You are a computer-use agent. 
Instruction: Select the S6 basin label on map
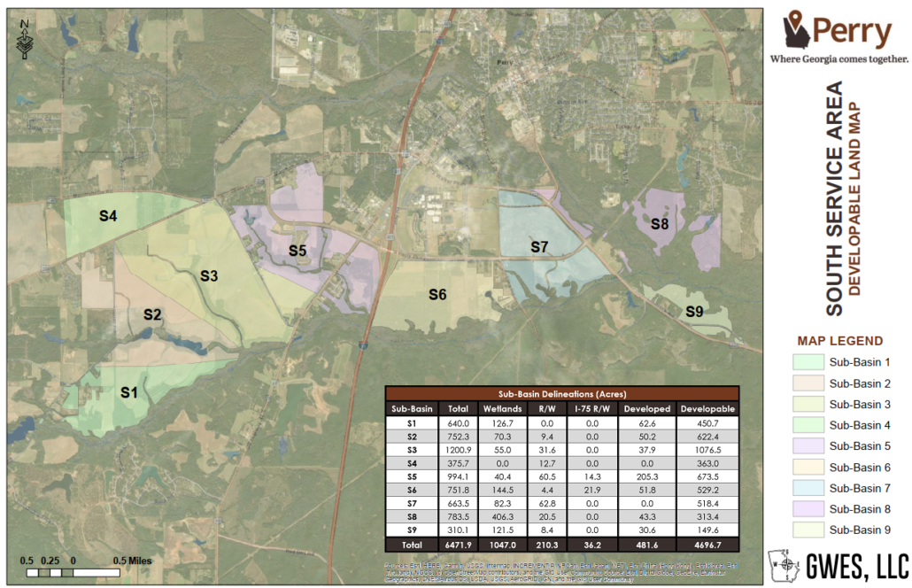pos(437,294)
